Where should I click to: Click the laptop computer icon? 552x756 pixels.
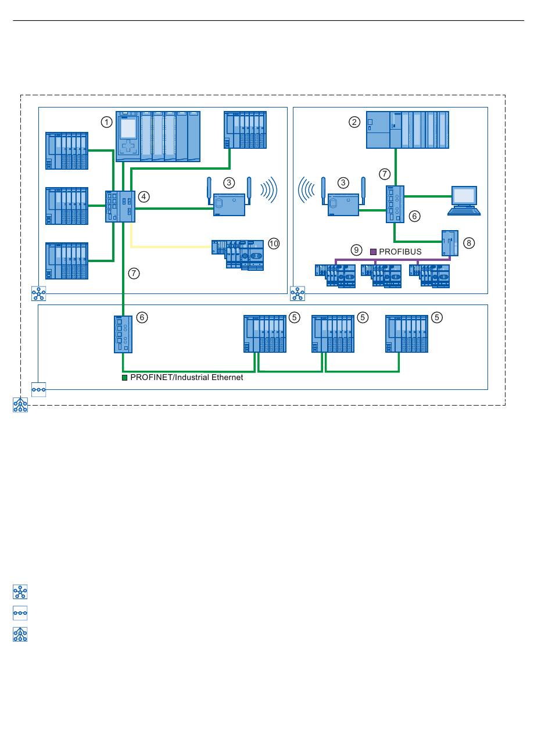[x=465, y=200]
